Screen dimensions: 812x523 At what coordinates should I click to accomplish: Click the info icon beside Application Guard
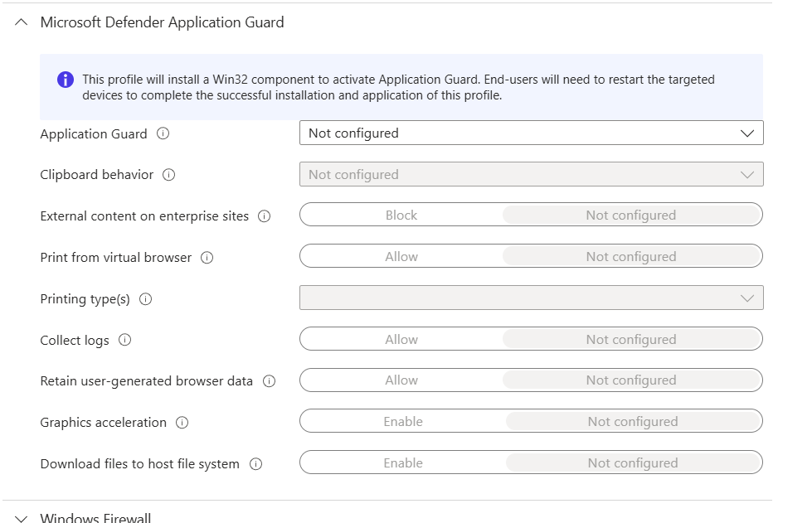pyautogui.click(x=163, y=133)
